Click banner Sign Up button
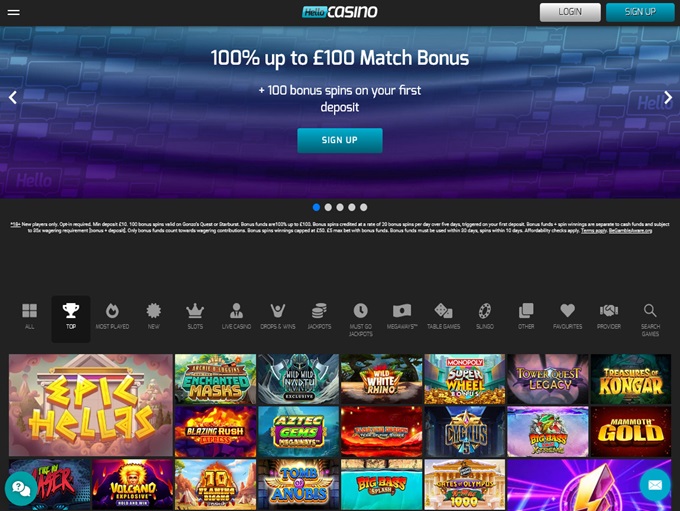 (340, 140)
